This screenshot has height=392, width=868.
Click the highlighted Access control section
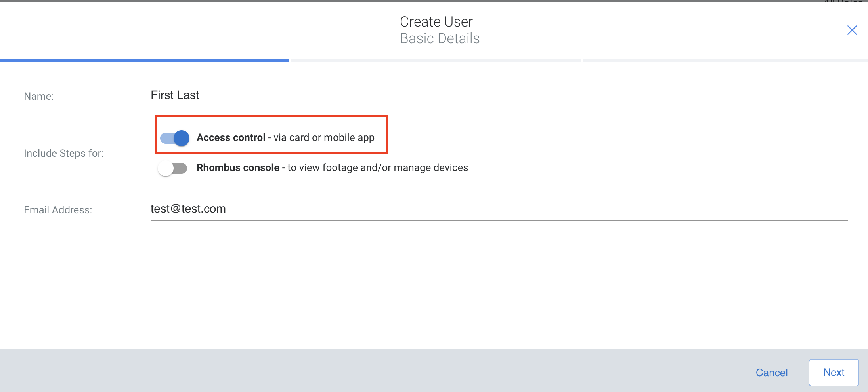pos(271,135)
